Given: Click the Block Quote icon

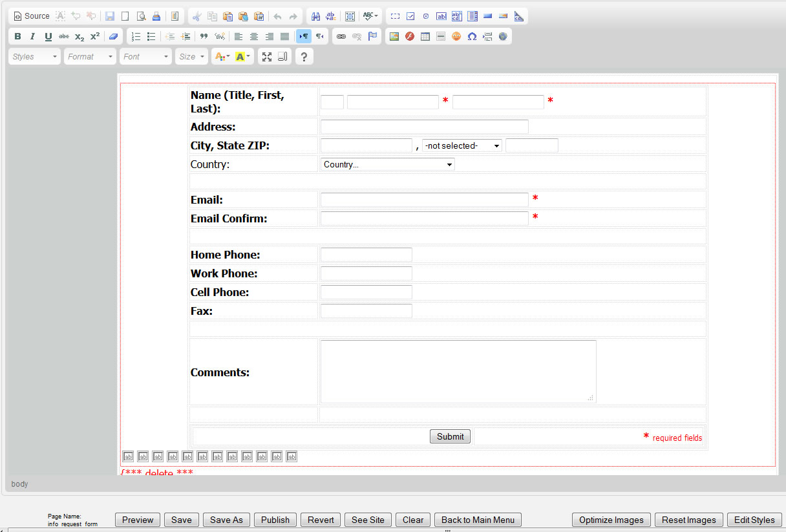Looking at the screenshot, I should [x=204, y=36].
